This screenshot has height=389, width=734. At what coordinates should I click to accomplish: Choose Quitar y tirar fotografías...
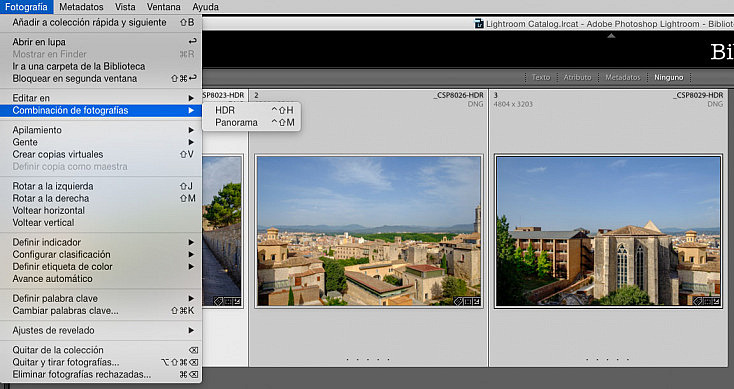coord(101,362)
